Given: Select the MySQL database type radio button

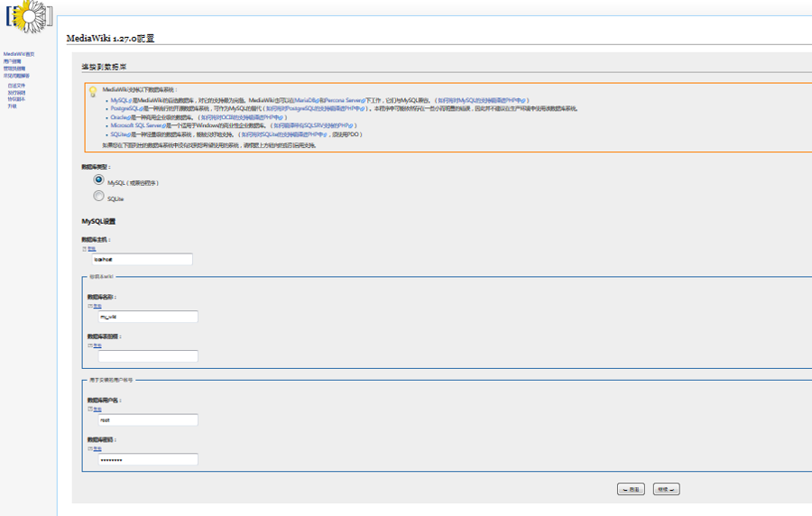Looking at the screenshot, I should click(98, 180).
